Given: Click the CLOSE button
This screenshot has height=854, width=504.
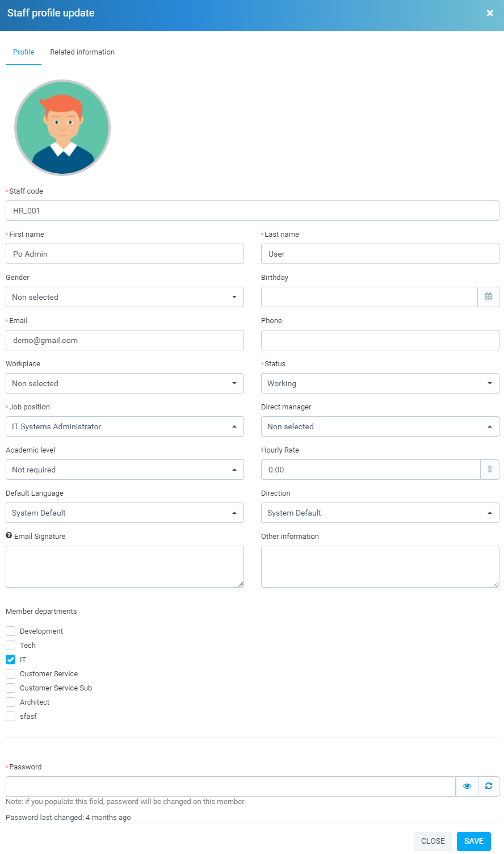Looking at the screenshot, I should tap(432, 841).
